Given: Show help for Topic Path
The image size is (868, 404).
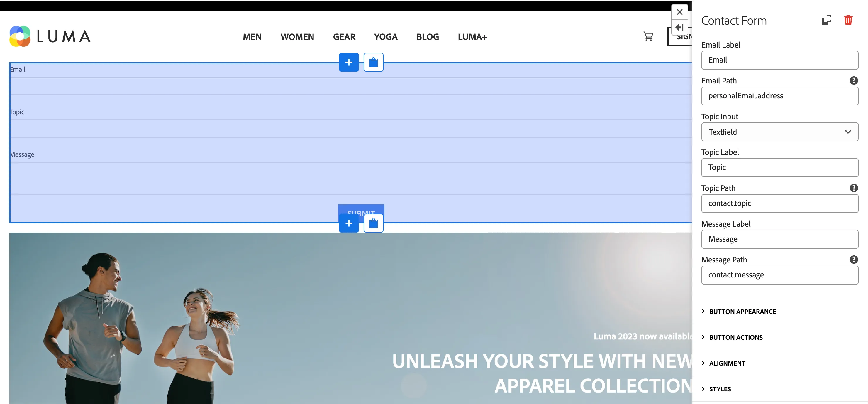Looking at the screenshot, I should (x=854, y=188).
